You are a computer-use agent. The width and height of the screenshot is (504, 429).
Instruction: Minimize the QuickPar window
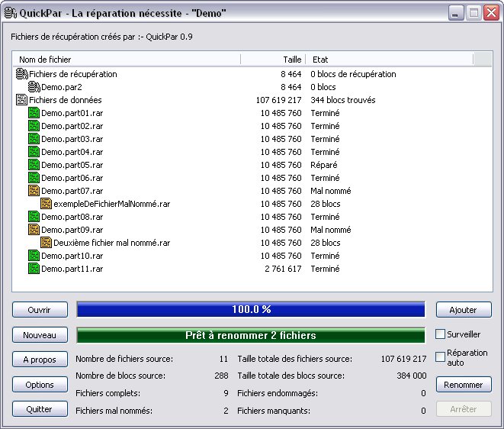coord(456,13)
